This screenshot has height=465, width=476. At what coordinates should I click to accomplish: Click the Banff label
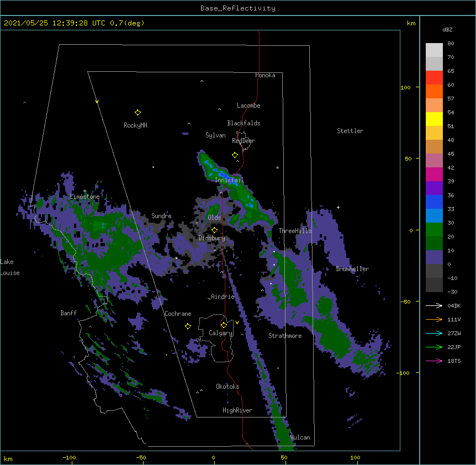[x=68, y=313]
